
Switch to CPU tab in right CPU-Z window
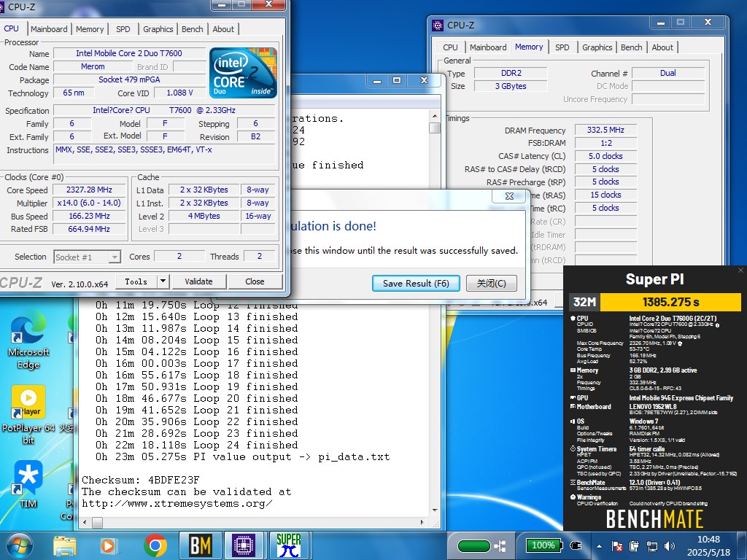pos(450,47)
